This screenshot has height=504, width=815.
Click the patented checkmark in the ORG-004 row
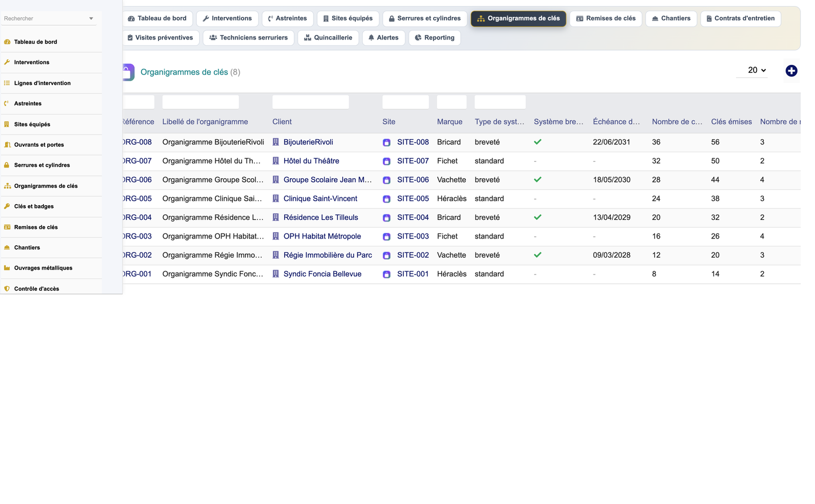point(538,217)
